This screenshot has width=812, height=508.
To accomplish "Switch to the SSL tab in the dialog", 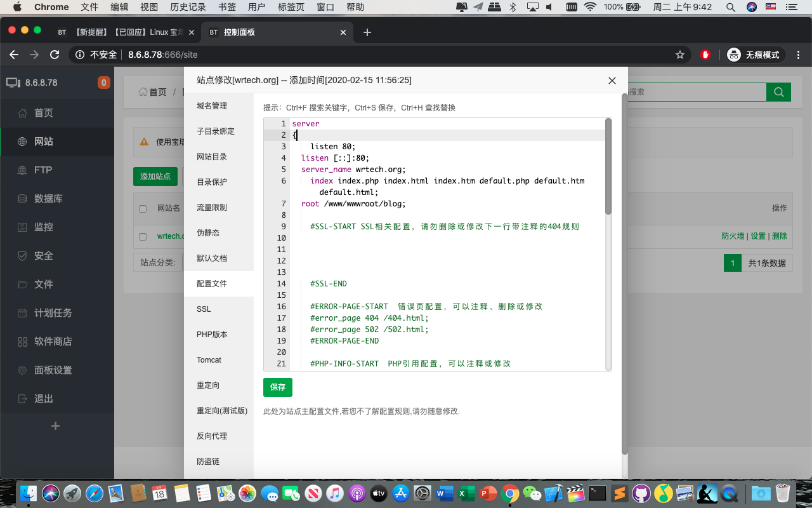I will pos(204,309).
